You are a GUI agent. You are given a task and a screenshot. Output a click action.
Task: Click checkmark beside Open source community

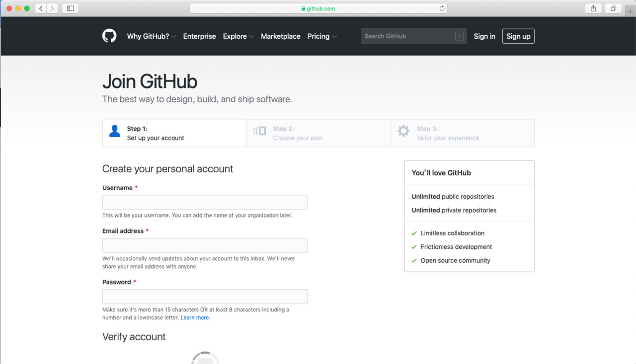414,260
